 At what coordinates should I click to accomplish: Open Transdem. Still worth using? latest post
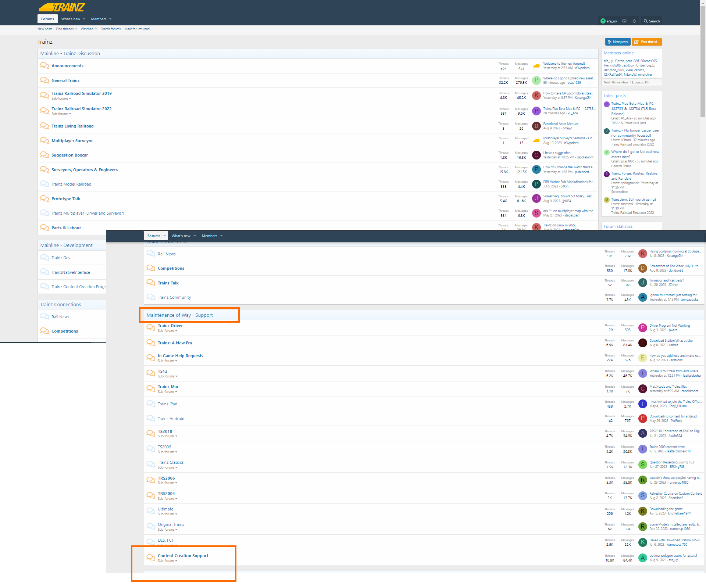pyautogui.click(x=634, y=200)
